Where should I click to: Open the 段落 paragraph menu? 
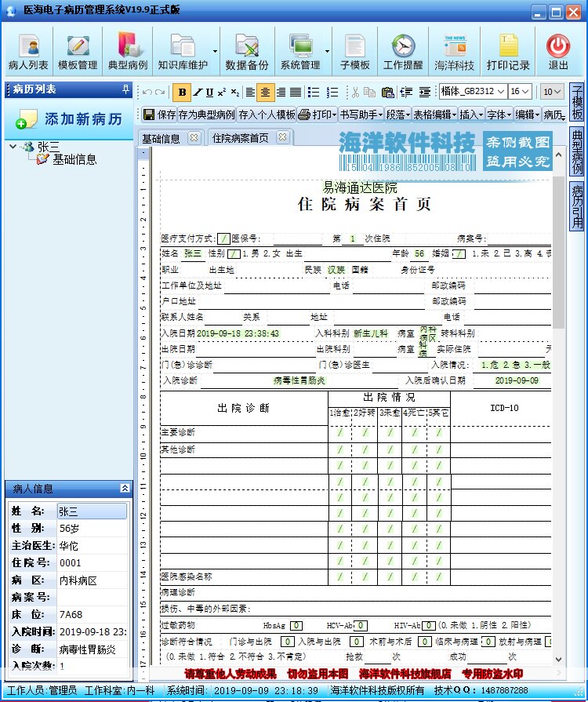point(397,115)
